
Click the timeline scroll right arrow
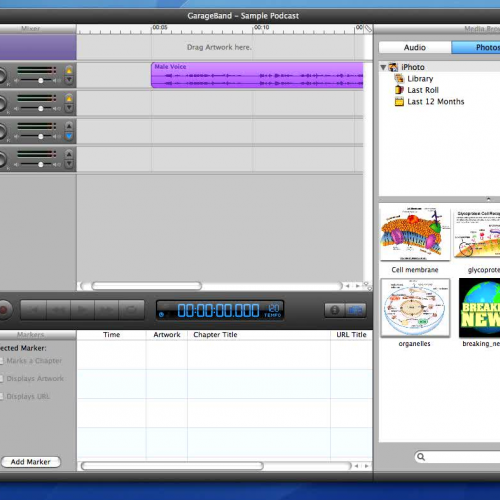[357, 286]
